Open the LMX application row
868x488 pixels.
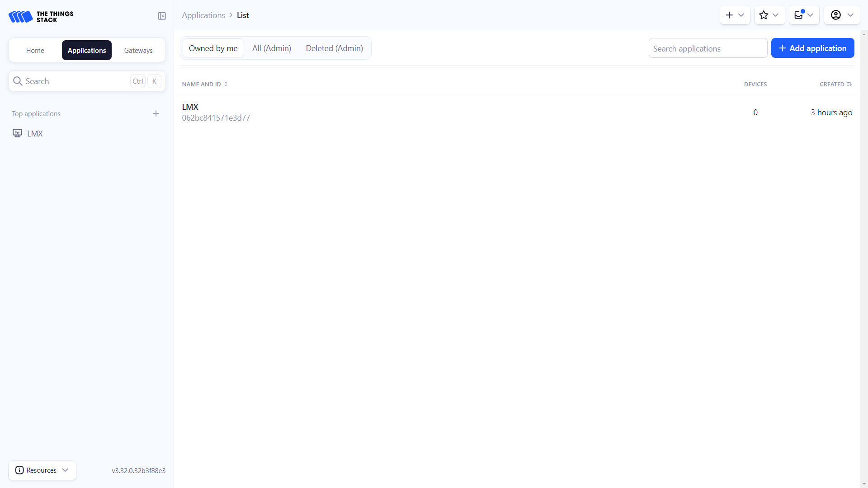coord(190,107)
